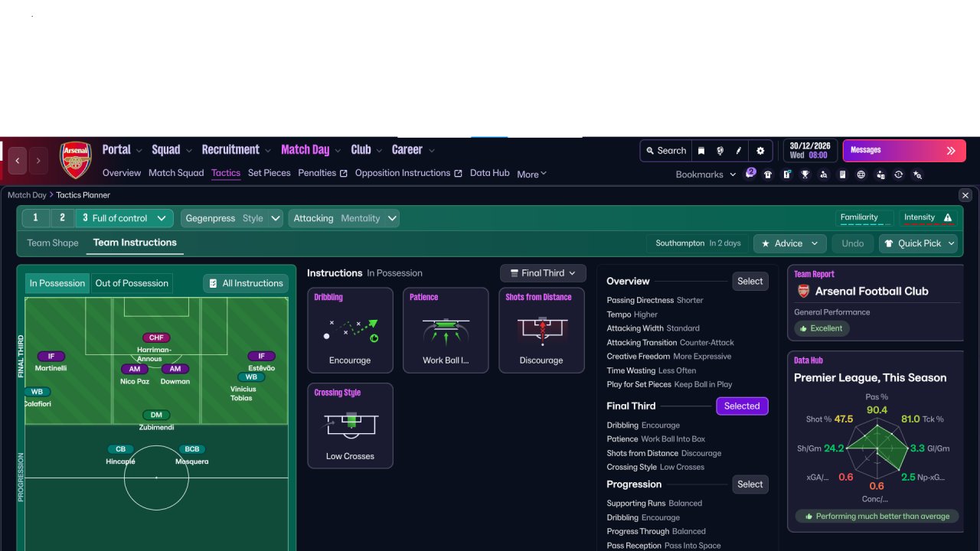The height and width of the screenshot is (551, 980).
Task: Go back with the left arrow button
Action: [18, 161]
